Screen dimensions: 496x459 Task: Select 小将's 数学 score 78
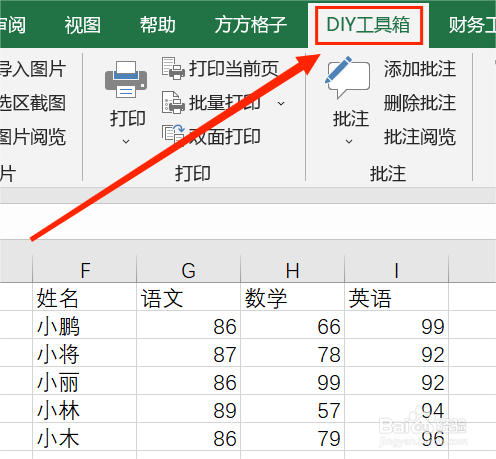293,353
